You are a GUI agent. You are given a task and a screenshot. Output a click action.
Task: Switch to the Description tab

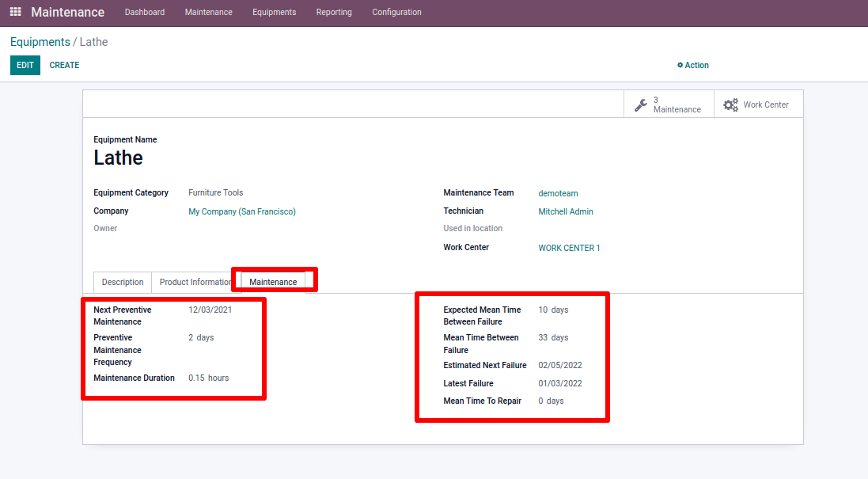pyautogui.click(x=123, y=282)
